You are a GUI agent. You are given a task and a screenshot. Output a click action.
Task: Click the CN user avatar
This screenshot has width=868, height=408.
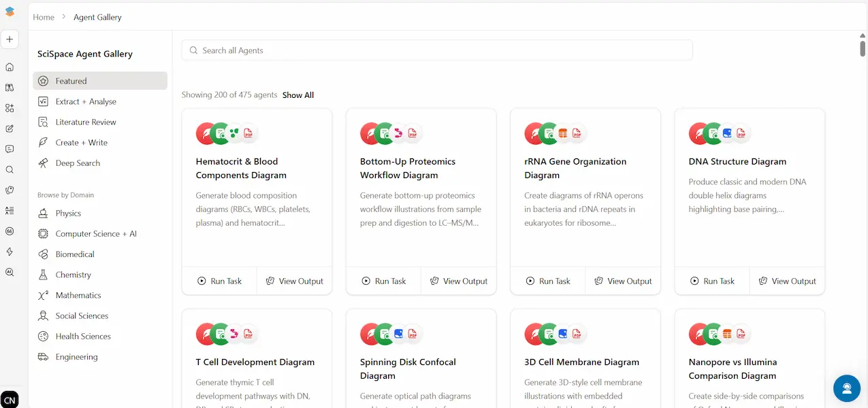[10, 399]
